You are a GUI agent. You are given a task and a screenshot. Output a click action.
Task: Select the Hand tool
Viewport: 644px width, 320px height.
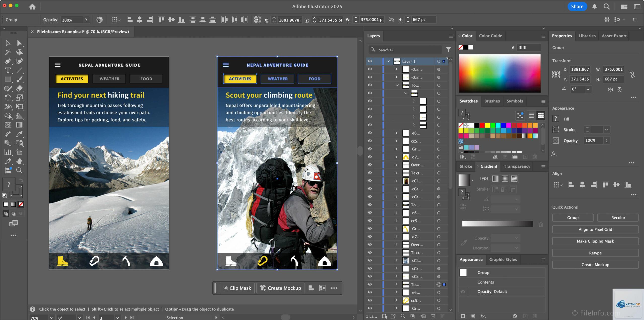click(x=19, y=161)
